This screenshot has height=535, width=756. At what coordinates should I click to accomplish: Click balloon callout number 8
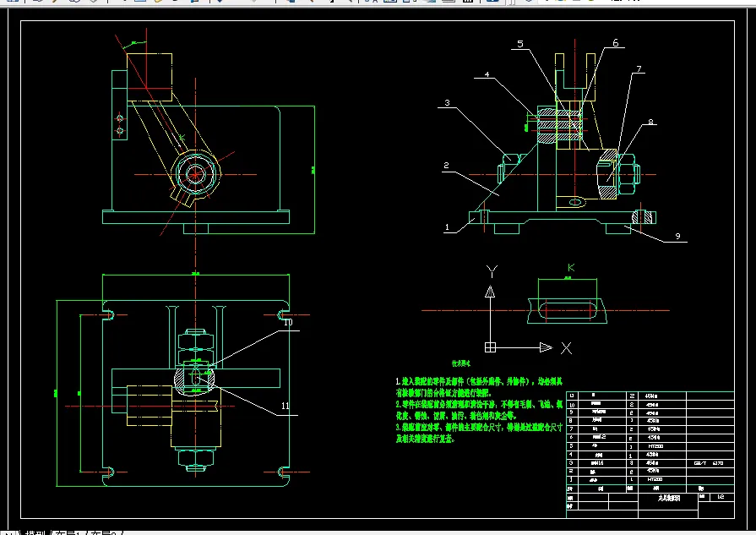pos(650,122)
